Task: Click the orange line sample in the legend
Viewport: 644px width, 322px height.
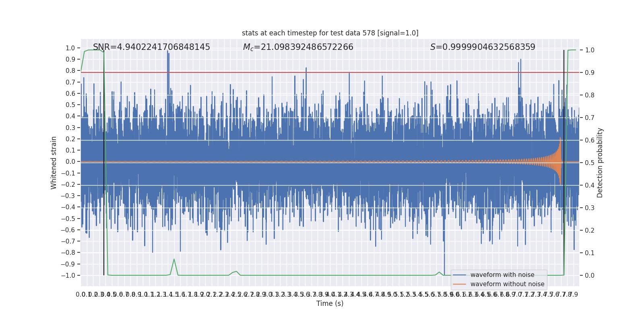Action: click(459, 284)
